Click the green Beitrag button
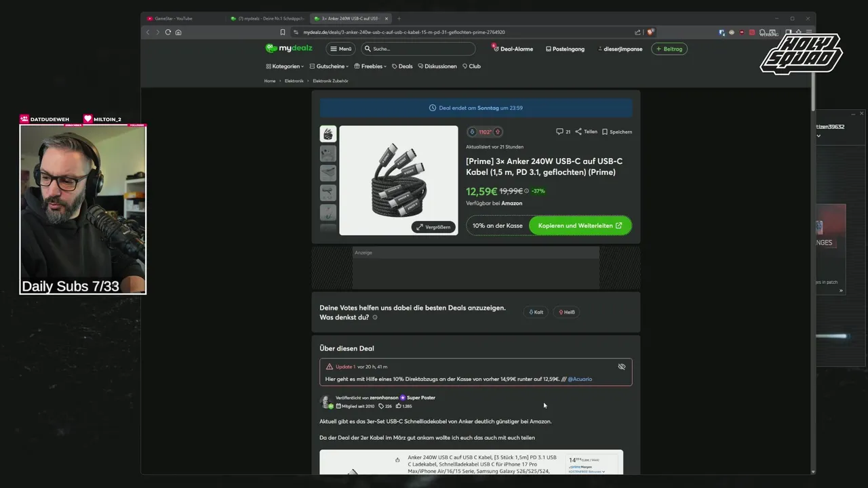This screenshot has width=868, height=488. coord(669,49)
